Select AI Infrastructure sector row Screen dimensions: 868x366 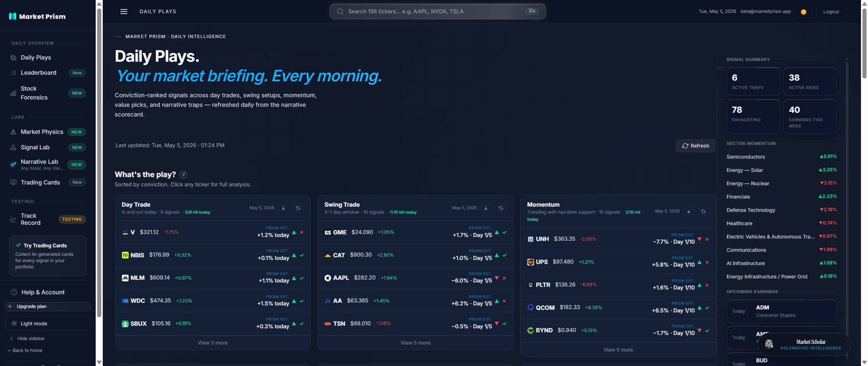782,263
